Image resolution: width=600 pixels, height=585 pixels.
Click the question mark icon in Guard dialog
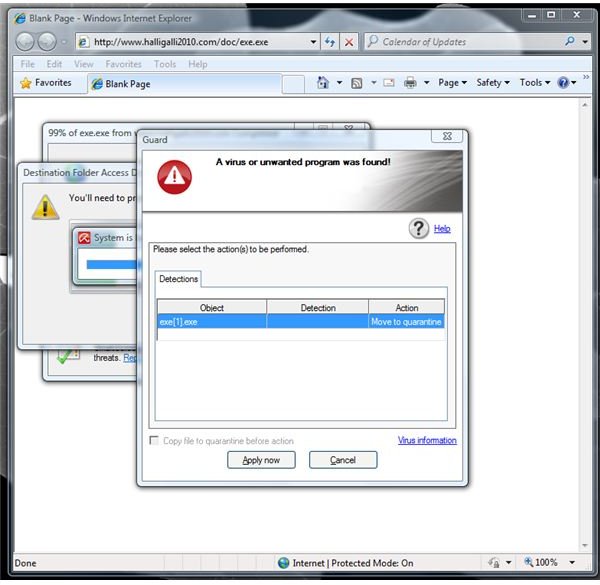coord(419,228)
